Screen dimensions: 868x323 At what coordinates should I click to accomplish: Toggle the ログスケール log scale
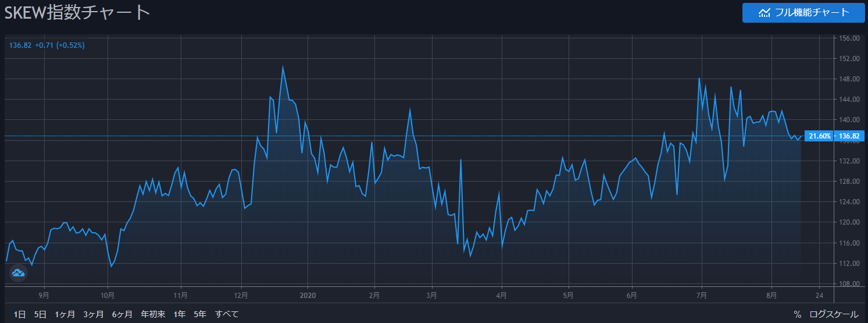(834, 314)
